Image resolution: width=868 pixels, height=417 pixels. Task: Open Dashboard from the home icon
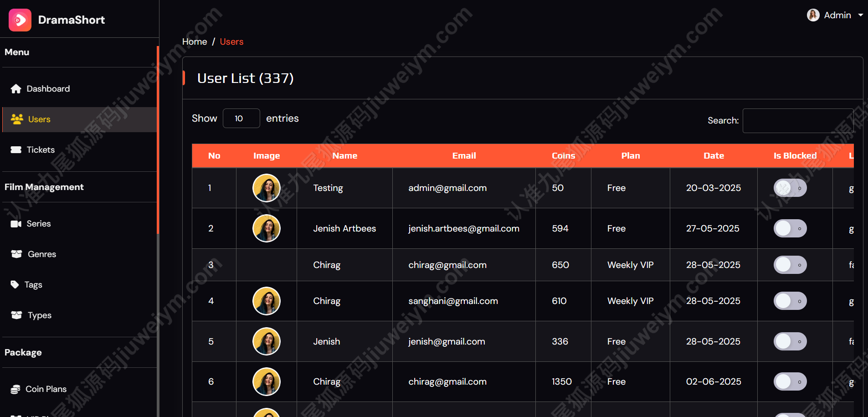[x=16, y=89]
